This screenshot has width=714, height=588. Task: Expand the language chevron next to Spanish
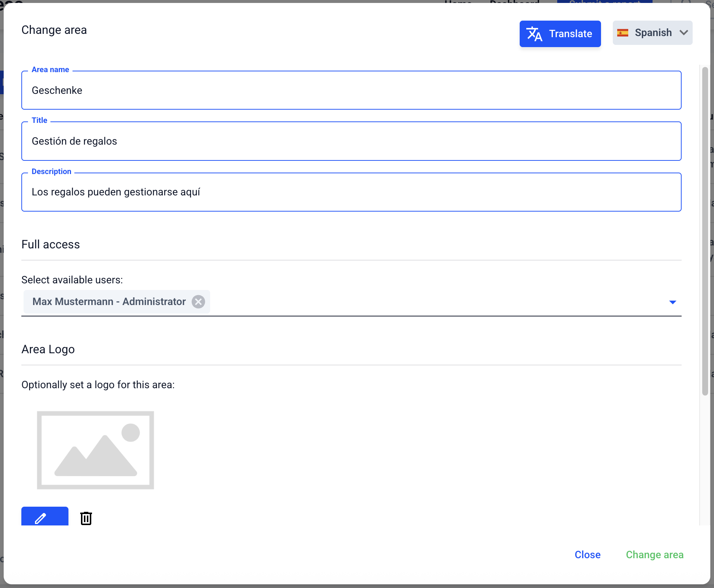point(684,33)
